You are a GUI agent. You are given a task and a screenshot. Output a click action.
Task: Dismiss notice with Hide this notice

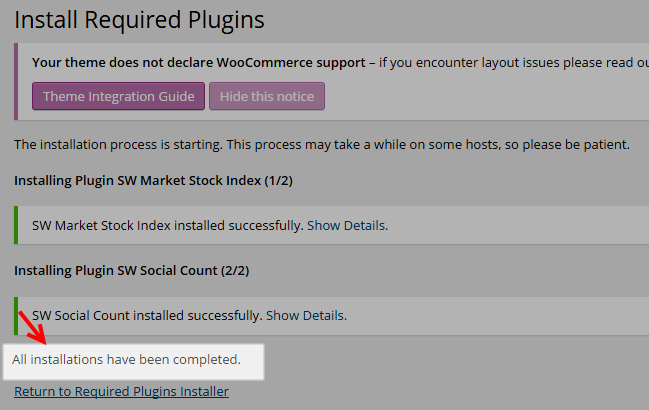point(267,96)
